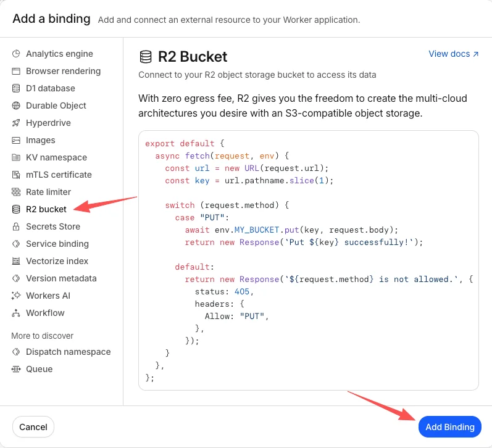Click the KV namespace icon
The image size is (492, 448).
(x=16, y=157)
